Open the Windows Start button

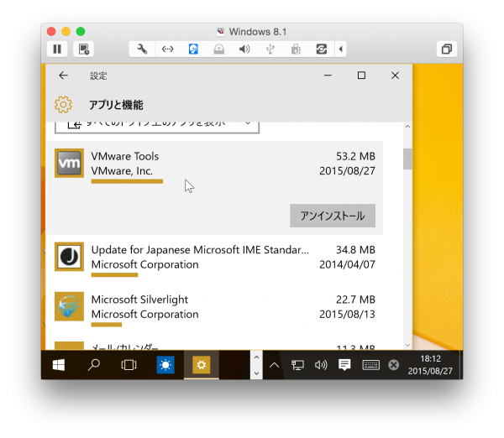[x=59, y=365]
